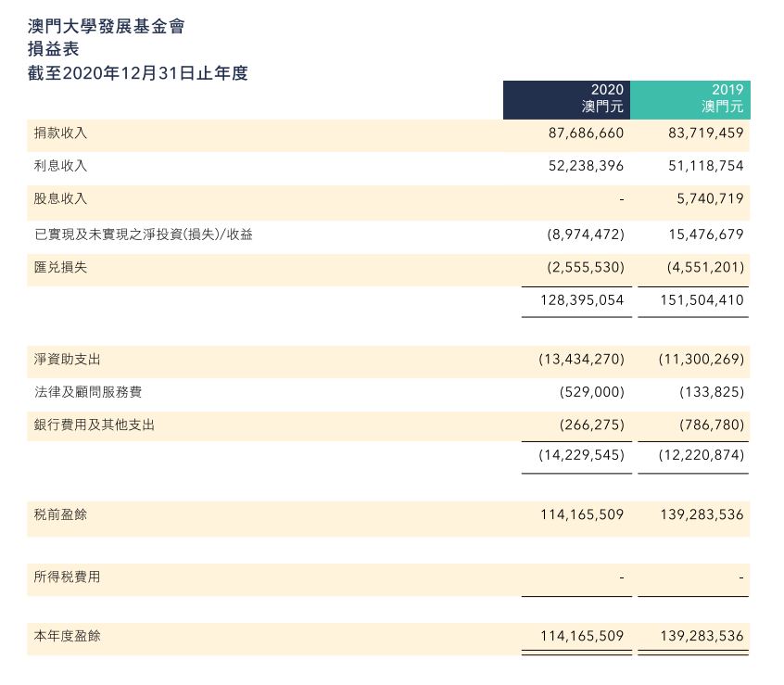Click the 2019 value in the 本年度盈餘 row
784x685 pixels.
point(702,636)
